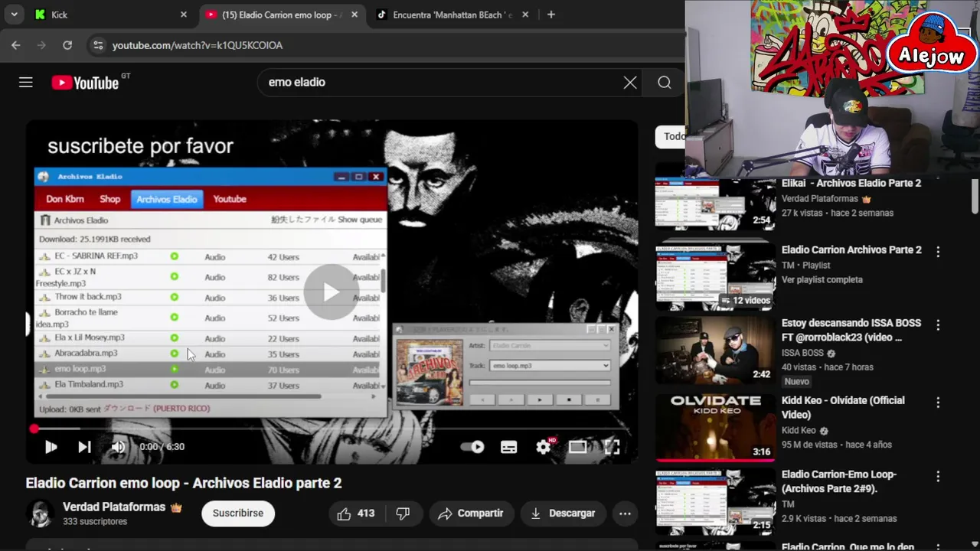Viewport: 980px width, 551px height.
Task: Open Estoy descansando ISSA BOSS video thumbnail
Action: [715, 350]
